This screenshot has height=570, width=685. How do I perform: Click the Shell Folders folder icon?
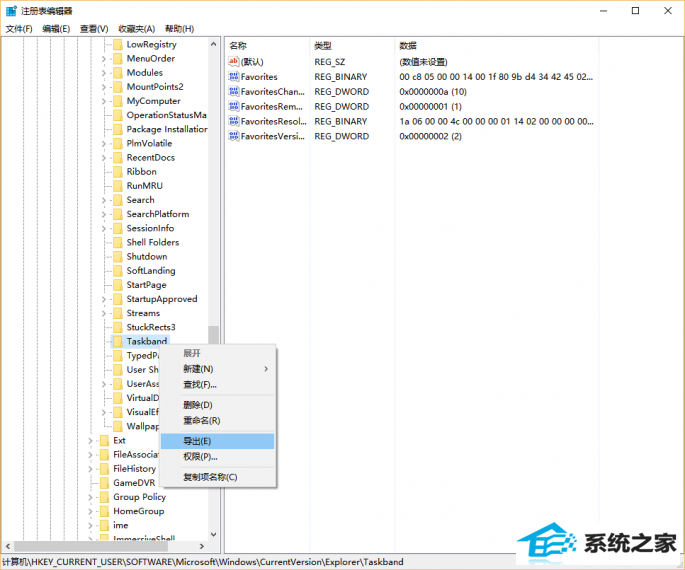pos(118,242)
